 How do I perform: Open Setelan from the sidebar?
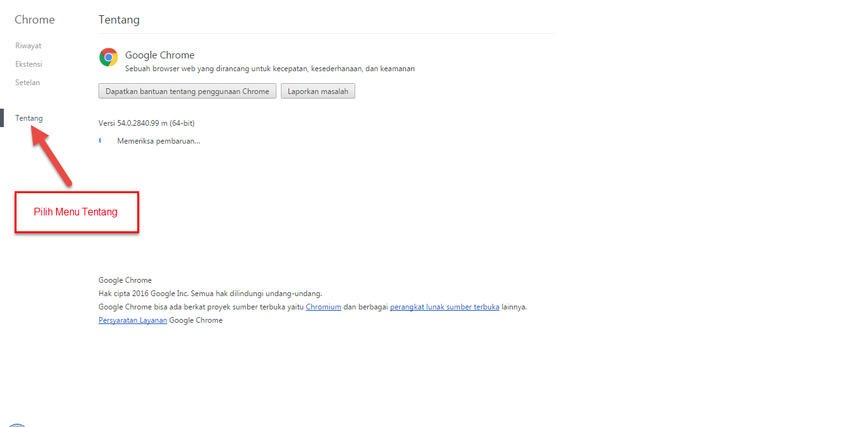point(27,82)
